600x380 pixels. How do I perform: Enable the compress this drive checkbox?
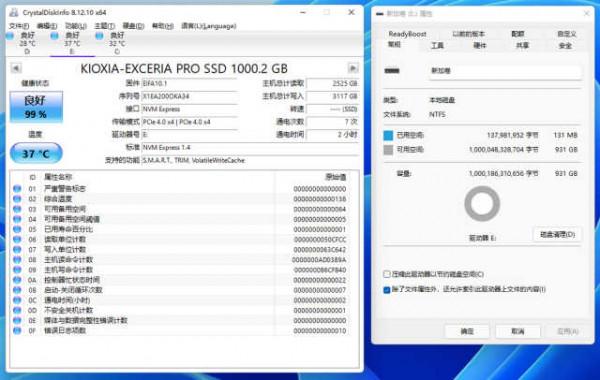[387, 274]
